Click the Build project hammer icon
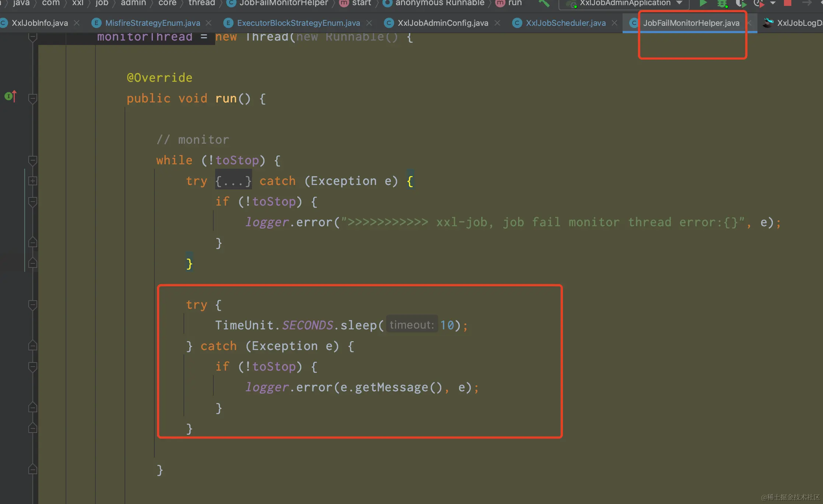 pos(544,4)
